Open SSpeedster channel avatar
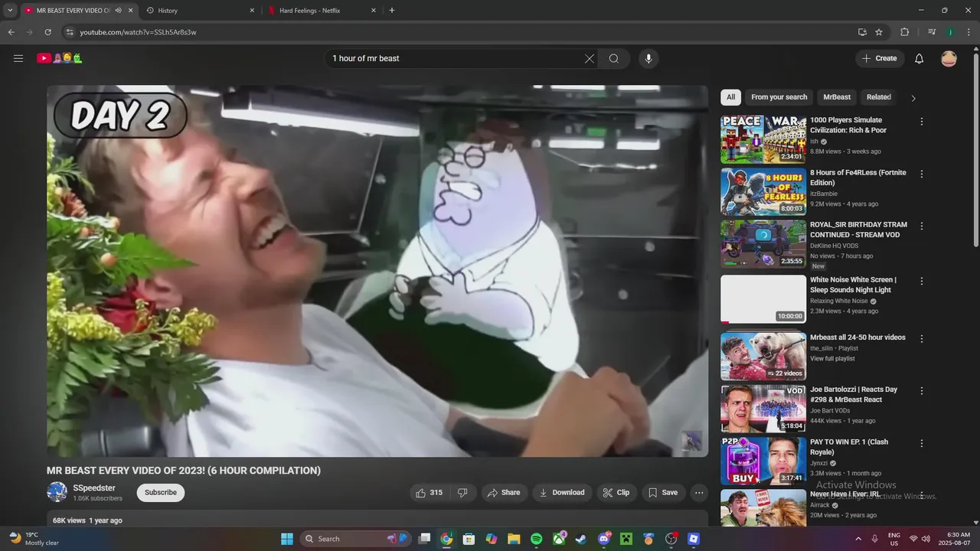Image resolution: width=980 pixels, height=551 pixels. click(x=57, y=492)
